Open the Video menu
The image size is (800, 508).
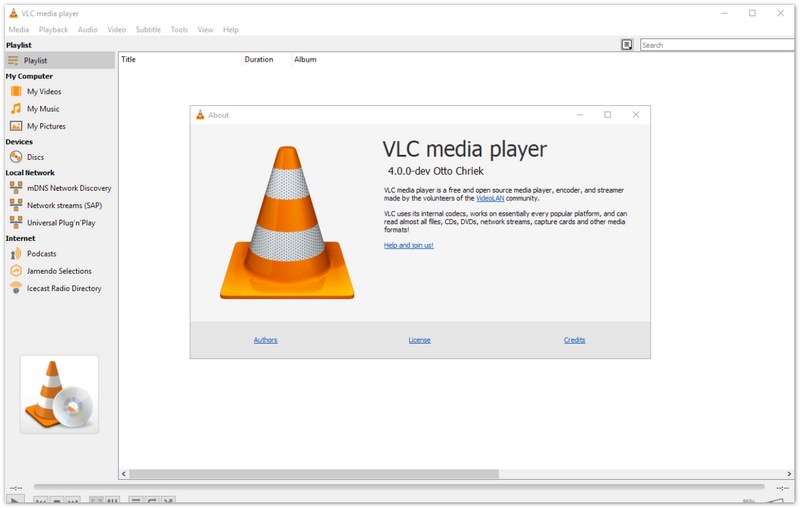tap(117, 30)
